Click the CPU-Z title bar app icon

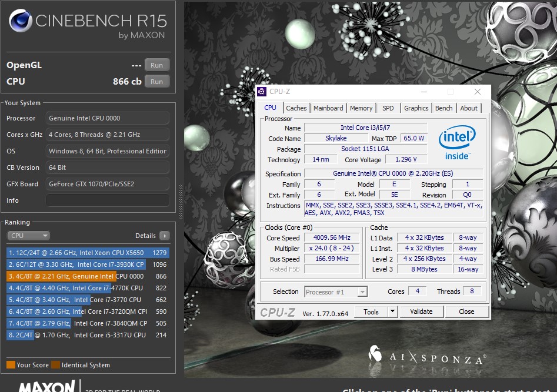(262, 92)
